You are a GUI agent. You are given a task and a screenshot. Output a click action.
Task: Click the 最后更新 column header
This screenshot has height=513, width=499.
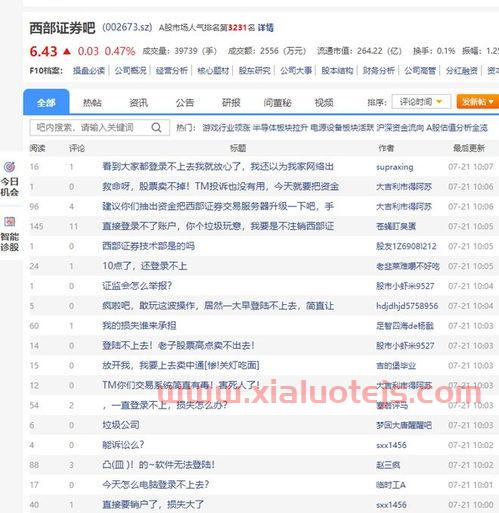coord(469,148)
